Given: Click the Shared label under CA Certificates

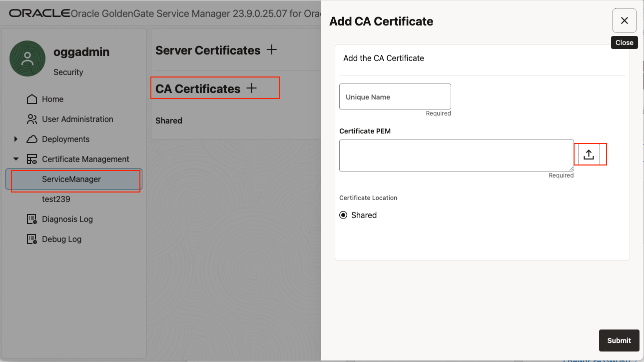Looking at the screenshot, I should pyautogui.click(x=168, y=120).
